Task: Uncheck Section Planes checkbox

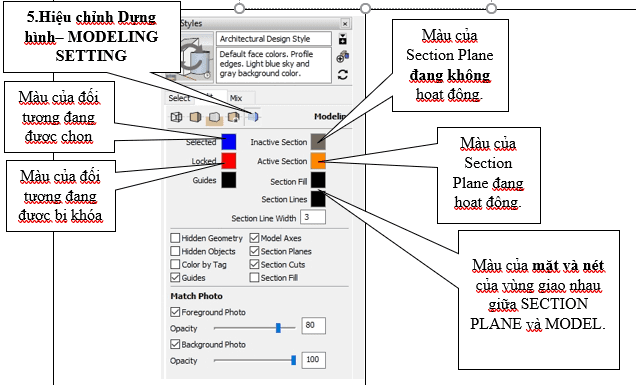Action: pyautogui.click(x=254, y=251)
